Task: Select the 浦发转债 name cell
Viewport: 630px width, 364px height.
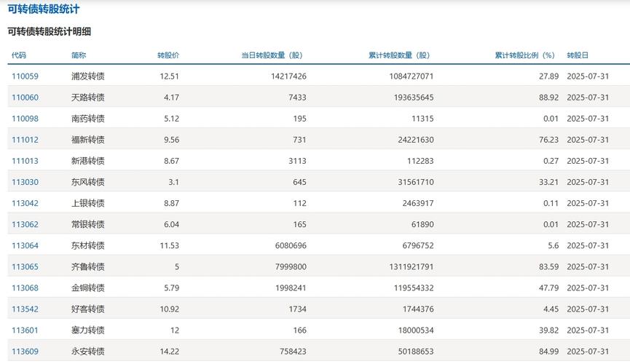Action: pos(88,76)
